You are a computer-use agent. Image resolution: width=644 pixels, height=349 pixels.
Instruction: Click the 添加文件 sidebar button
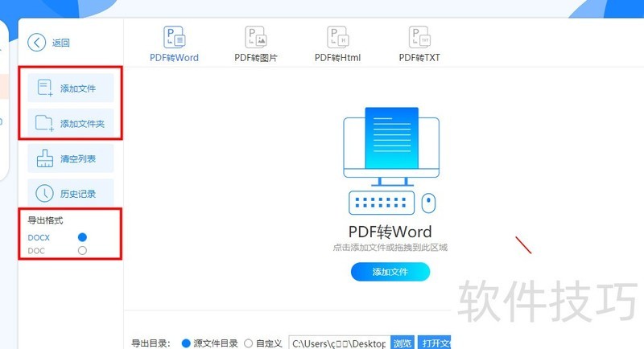71,88
